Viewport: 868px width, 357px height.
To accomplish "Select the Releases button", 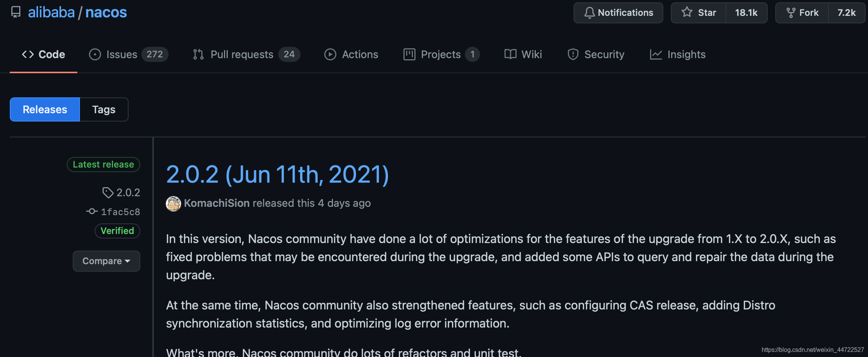I will (x=45, y=109).
